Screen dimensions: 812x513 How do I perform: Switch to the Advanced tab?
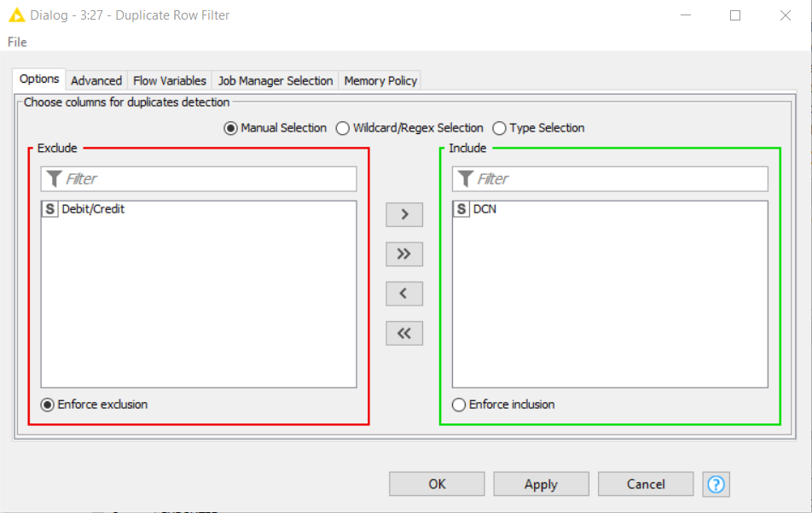tap(96, 80)
